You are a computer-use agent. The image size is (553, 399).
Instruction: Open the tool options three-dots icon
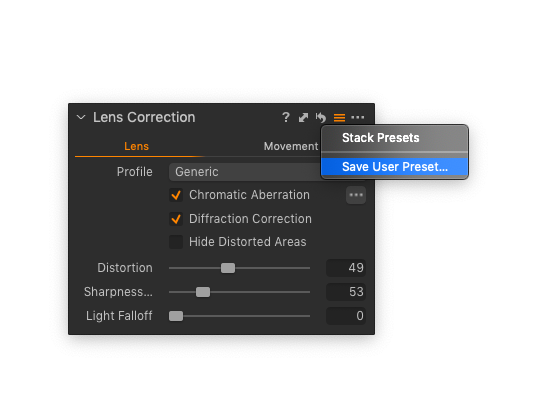point(358,117)
